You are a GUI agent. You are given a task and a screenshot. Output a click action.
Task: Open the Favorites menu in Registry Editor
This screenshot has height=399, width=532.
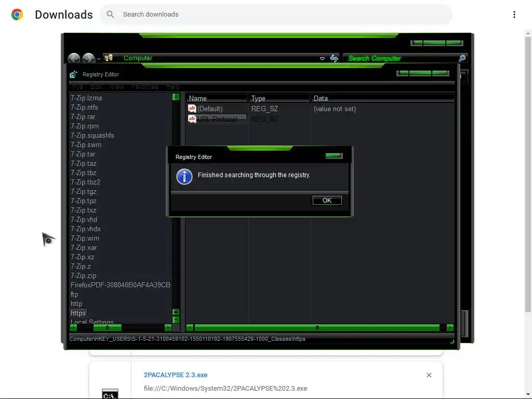(144, 87)
